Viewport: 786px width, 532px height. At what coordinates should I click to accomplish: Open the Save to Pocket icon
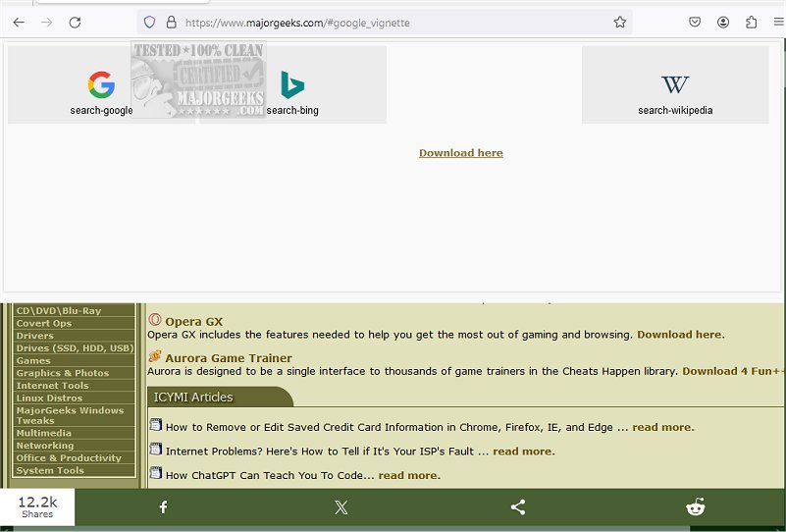tap(695, 22)
